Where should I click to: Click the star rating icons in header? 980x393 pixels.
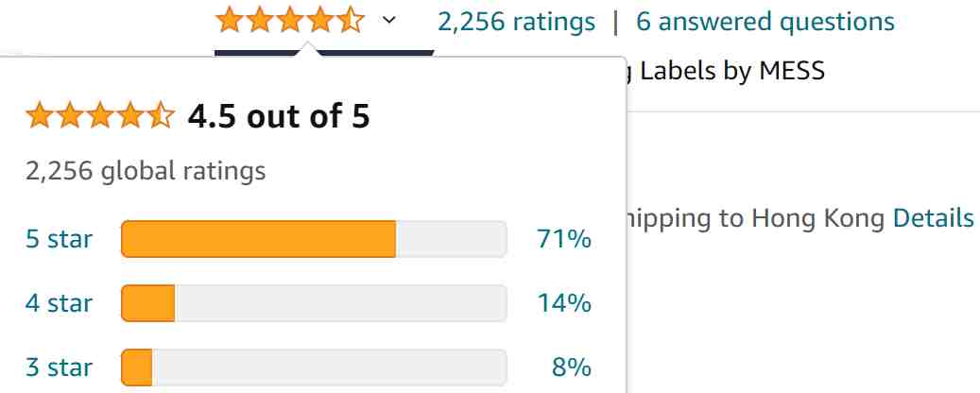tap(289, 20)
